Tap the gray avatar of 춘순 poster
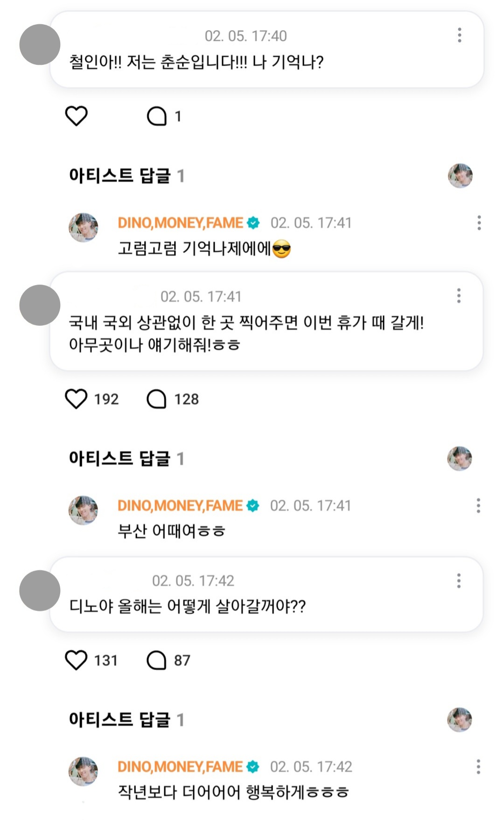 (40, 45)
